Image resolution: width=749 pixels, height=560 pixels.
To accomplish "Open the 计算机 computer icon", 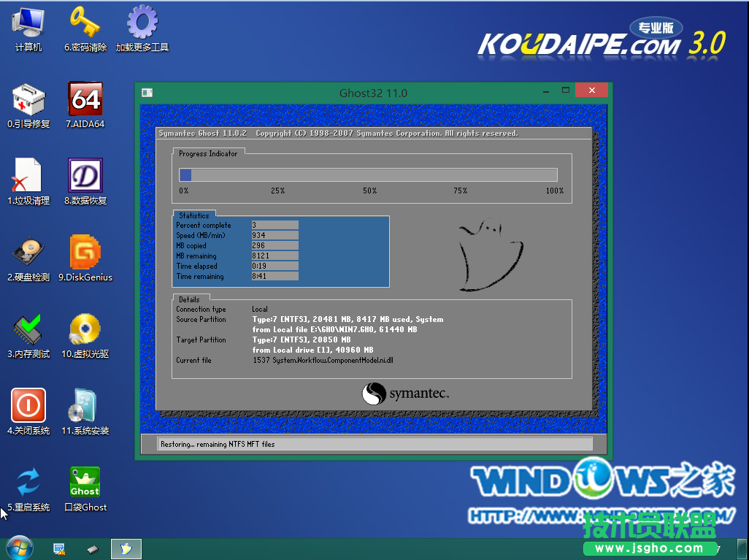I will coord(28,23).
